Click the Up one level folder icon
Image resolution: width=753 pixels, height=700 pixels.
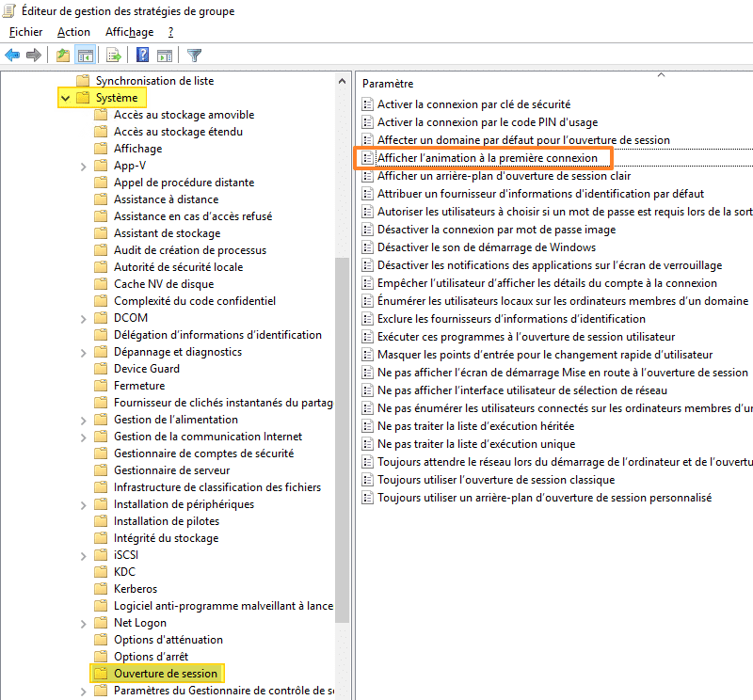coord(63,55)
